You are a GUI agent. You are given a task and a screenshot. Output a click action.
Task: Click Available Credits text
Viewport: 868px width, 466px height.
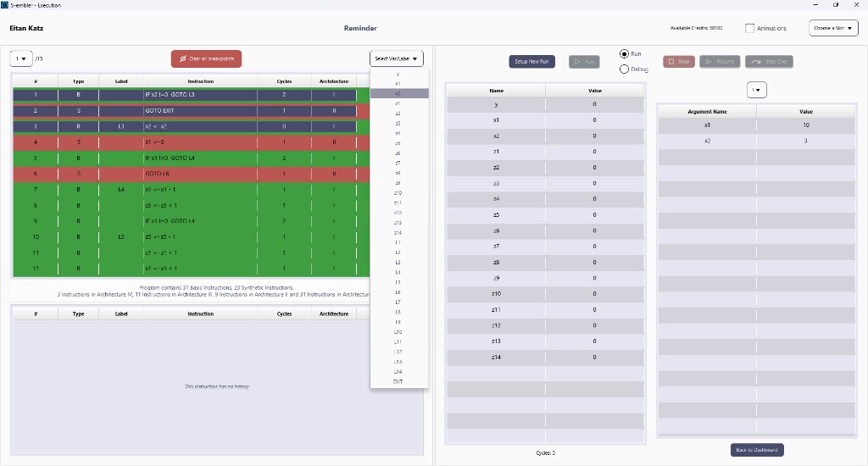point(697,28)
